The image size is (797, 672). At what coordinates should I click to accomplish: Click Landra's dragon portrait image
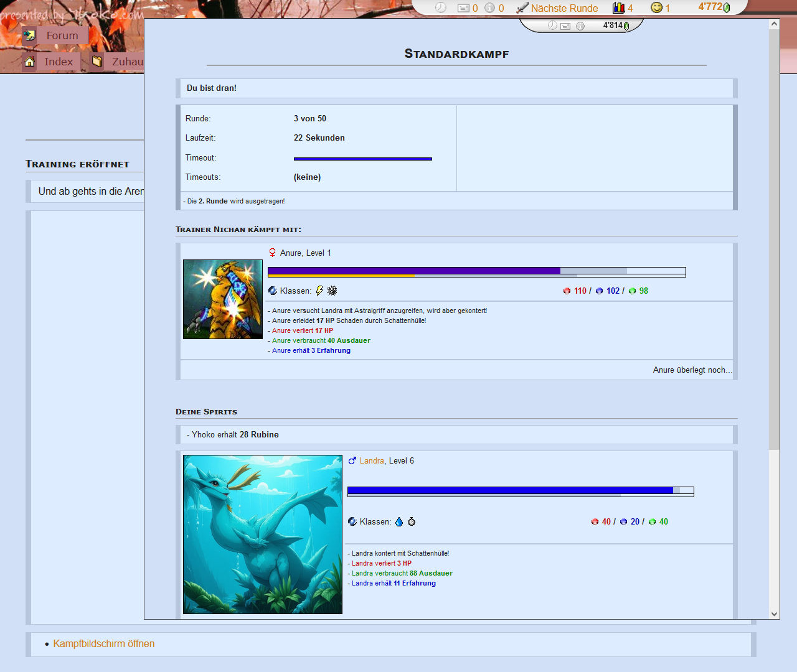pyautogui.click(x=263, y=534)
